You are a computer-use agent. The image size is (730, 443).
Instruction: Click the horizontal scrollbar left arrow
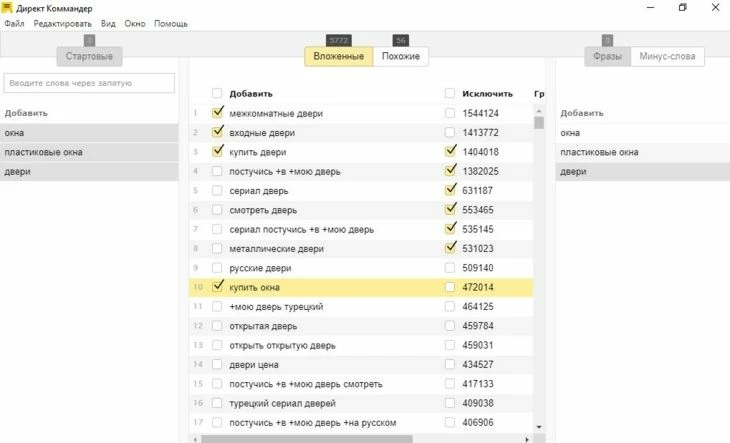[x=195, y=439]
